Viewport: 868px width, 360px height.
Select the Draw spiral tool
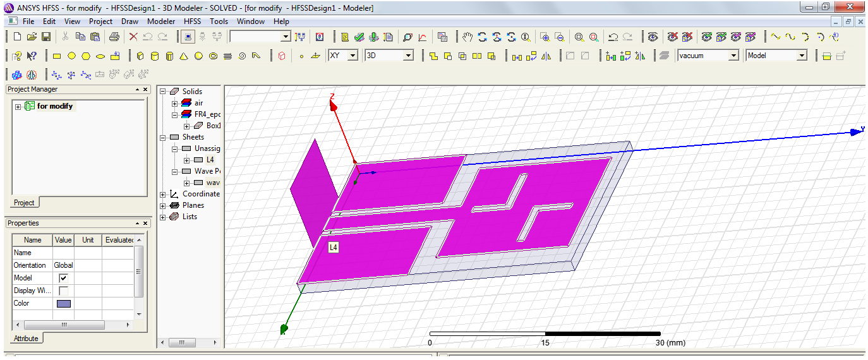[242, 56]
